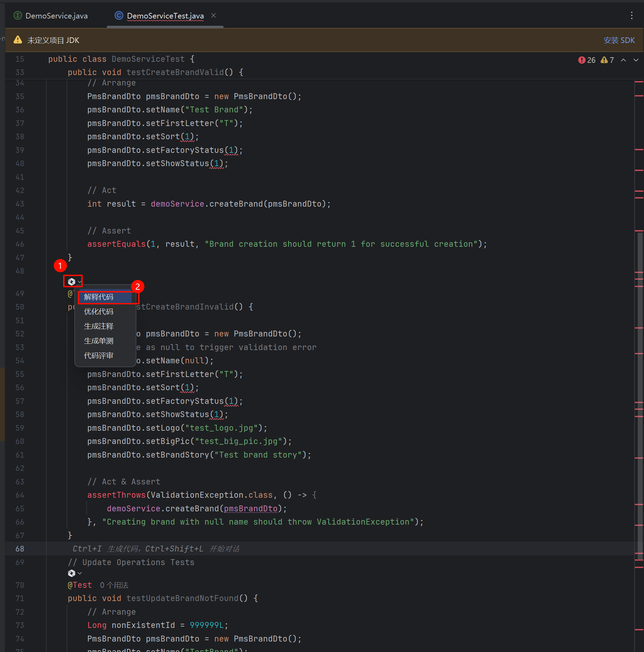This screenshot has height=652, width=644.
Task: Place cursor on line 68 hint text
Action: click(x=156, y=549)
